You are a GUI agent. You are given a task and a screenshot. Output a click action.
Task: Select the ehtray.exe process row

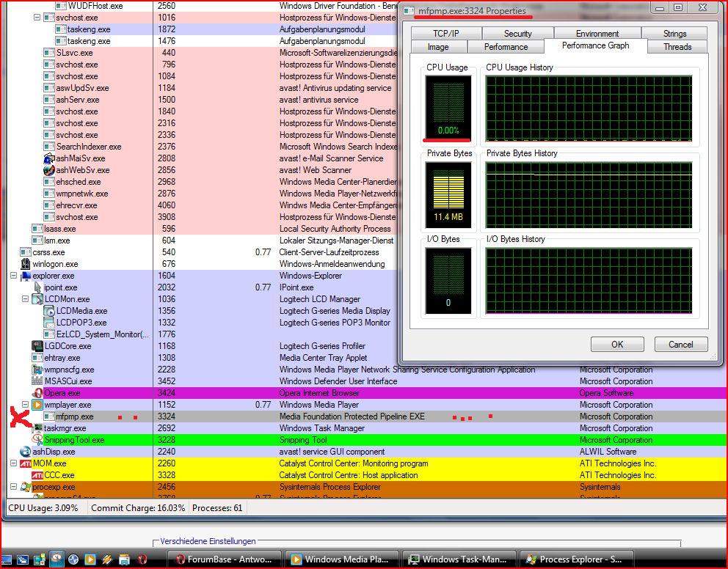(x=202, y=358)
